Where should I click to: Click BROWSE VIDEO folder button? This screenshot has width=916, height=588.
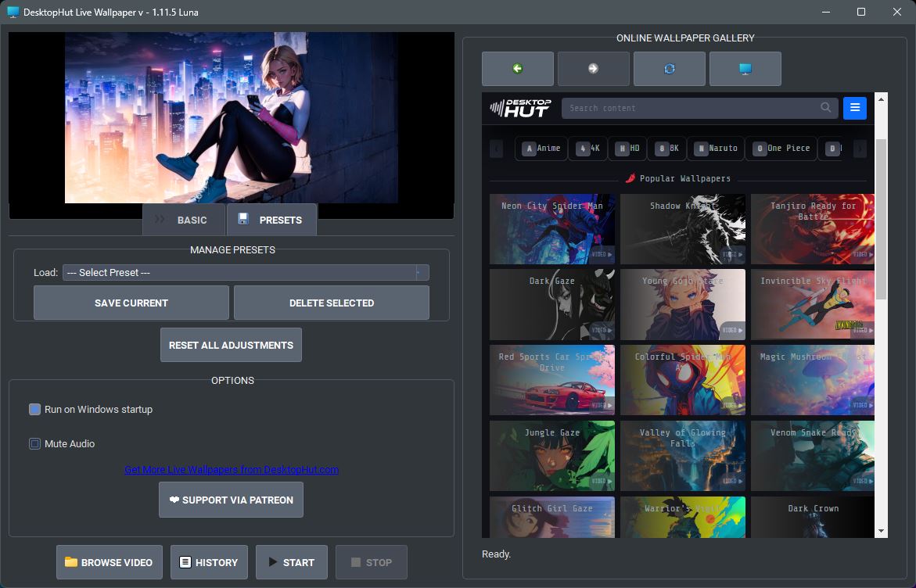click(x=110, y=562)
